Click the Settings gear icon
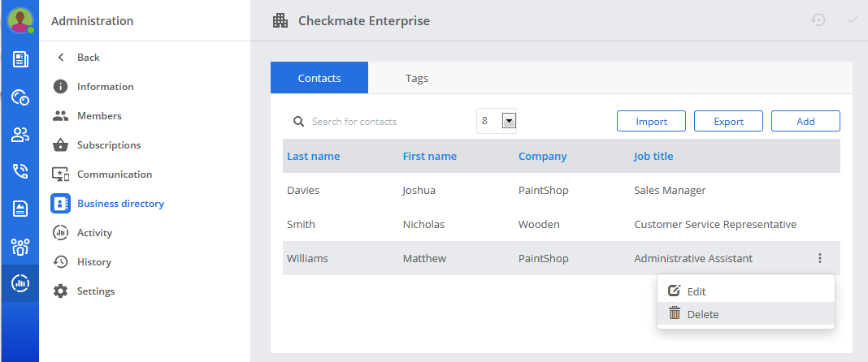The height and width of the screenshot is (362, 868). [x=60, y=291]
